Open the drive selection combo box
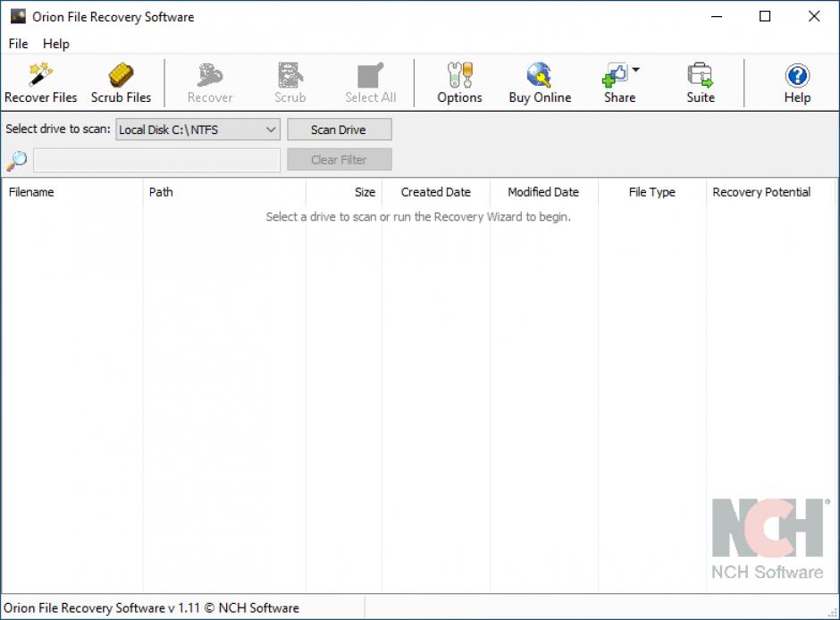Viewport: 840px width, 620px height. tap(197, 130)
